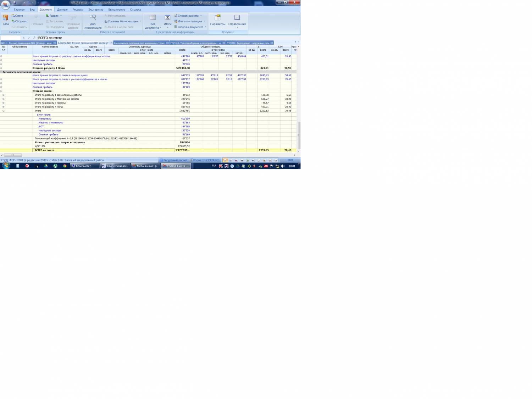Open the Справка ribbon tab
Screen dimensions: 532x399
pos(135,10)
